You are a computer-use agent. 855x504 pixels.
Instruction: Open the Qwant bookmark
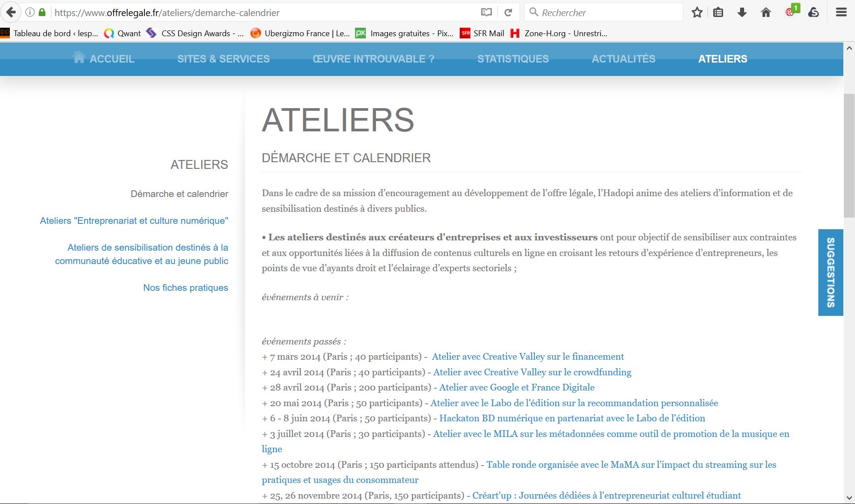click(122, 33)
